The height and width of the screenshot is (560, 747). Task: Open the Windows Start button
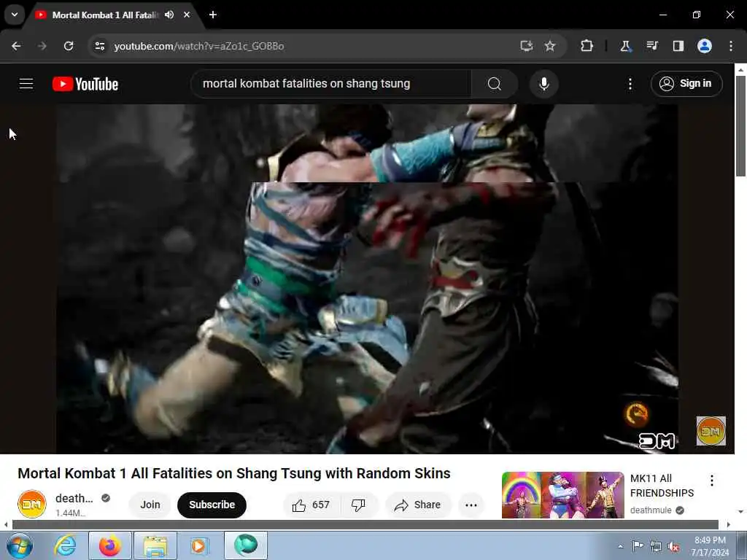pos(19,545)
